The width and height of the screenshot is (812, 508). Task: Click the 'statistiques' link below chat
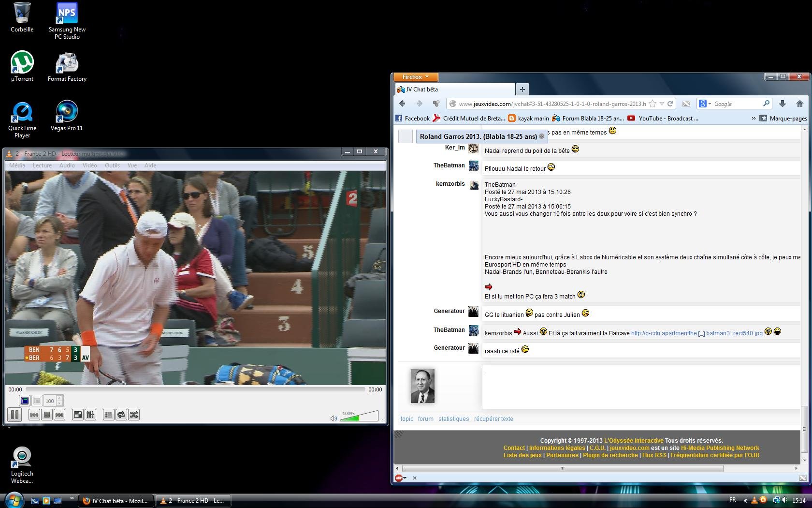coord(453,419)
